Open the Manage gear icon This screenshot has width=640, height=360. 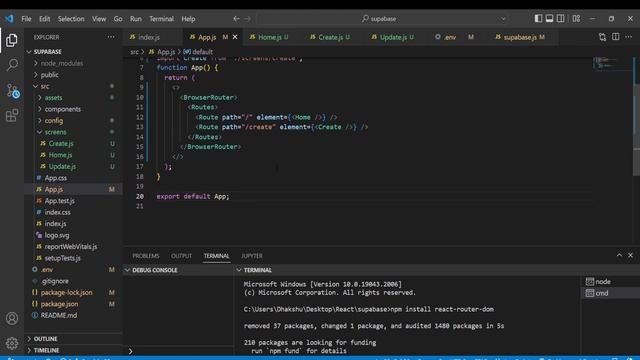click(12, 343)
